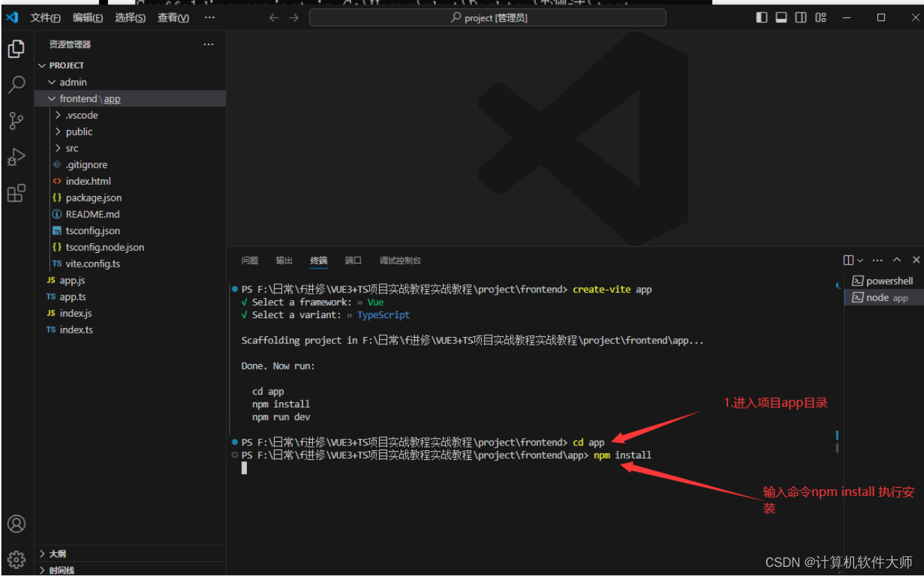Viewport: 924px width, 576px height.
Task: Collapse the frontend\app folder
Action: 130,99
